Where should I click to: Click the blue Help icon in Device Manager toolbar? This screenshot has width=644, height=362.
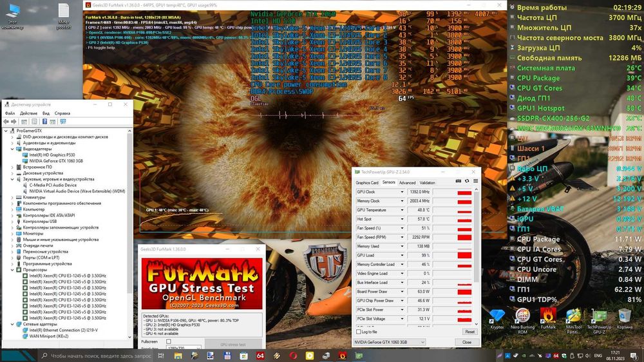click(x=44, y=122)
